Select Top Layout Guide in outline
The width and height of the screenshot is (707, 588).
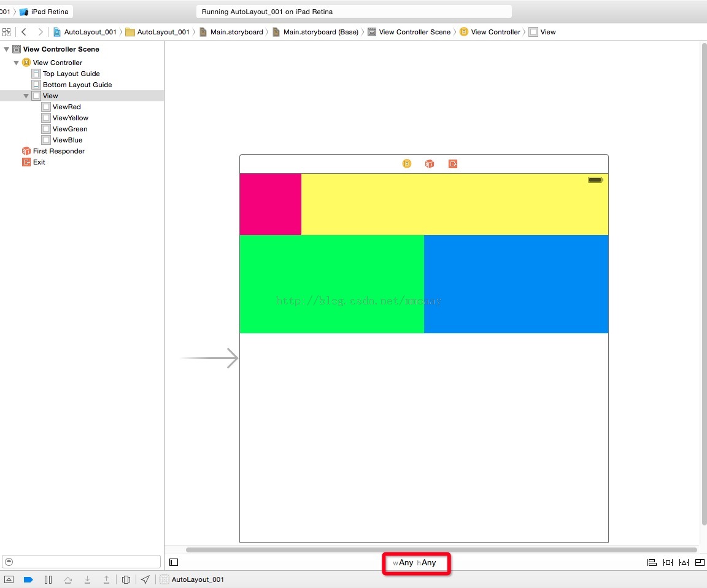click(x=82, y=74)
